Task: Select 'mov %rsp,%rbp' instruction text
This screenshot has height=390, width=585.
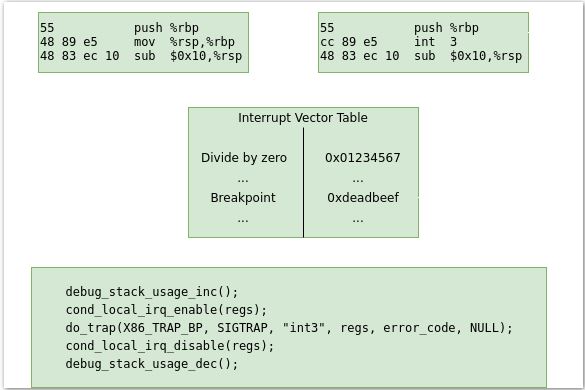Action: tap(184, 42)
